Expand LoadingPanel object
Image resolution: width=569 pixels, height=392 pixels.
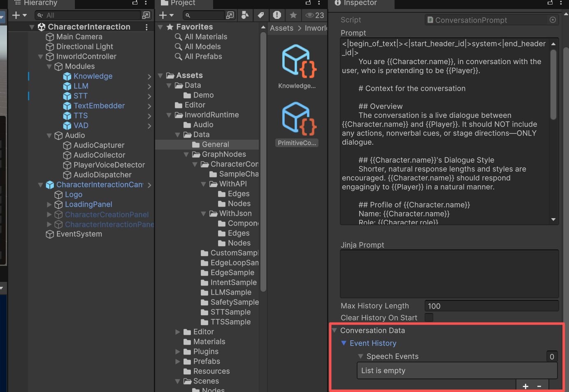tap(49, 204)
